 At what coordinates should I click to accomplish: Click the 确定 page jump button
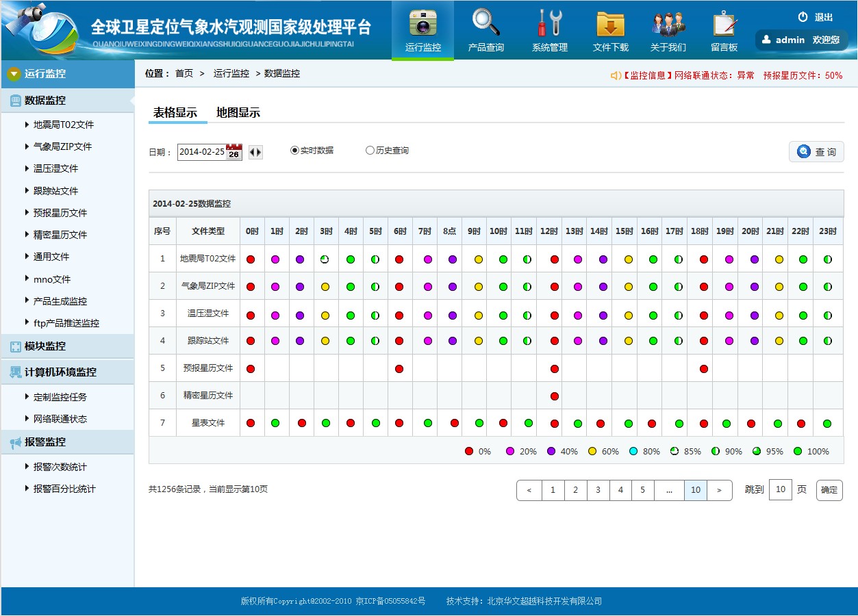tap(829, 491)
